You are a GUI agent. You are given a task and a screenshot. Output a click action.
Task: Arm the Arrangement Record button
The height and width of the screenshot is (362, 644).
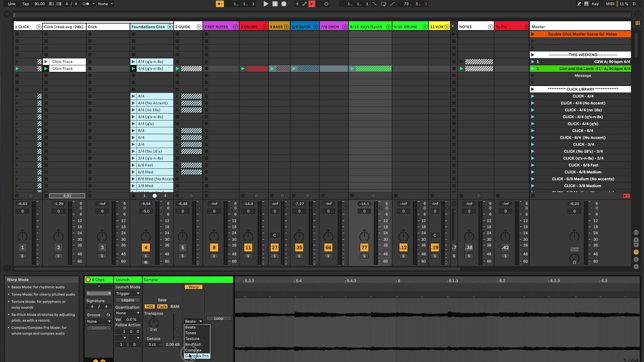[x=284, y=4]
